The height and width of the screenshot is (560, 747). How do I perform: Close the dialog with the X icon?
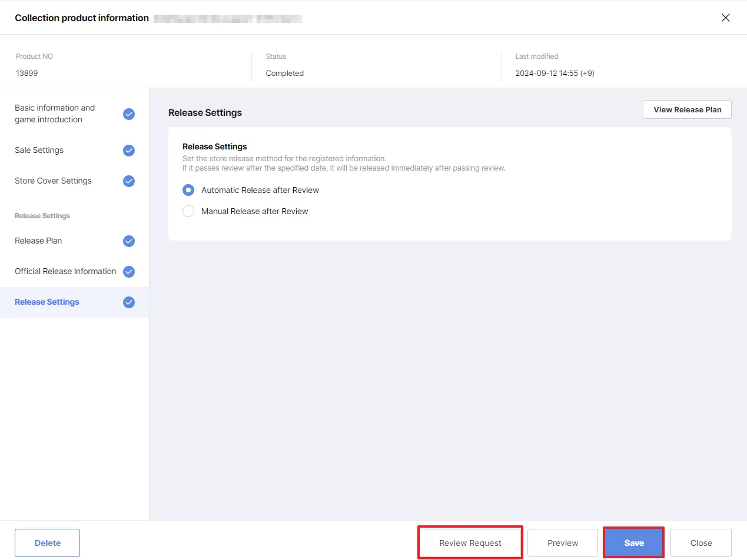coord(726,18)
